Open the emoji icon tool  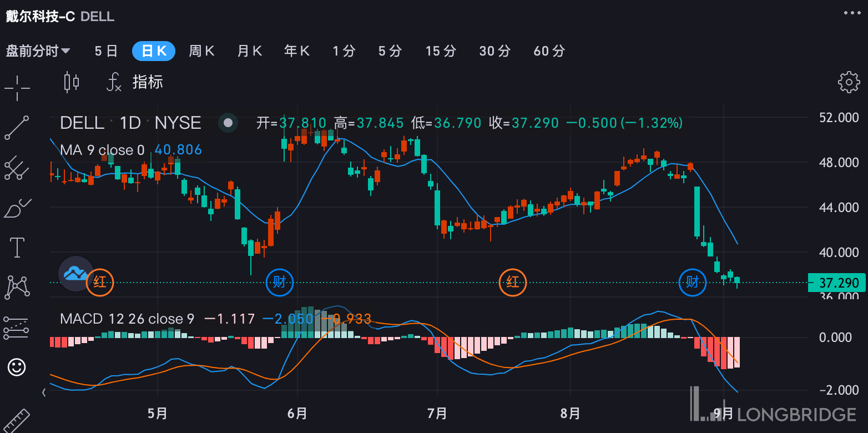click(17, 367)
